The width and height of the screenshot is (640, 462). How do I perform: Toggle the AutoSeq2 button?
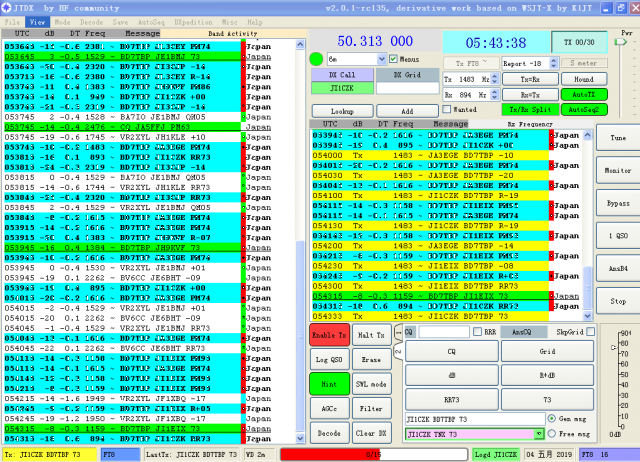[x=584, y=109]
